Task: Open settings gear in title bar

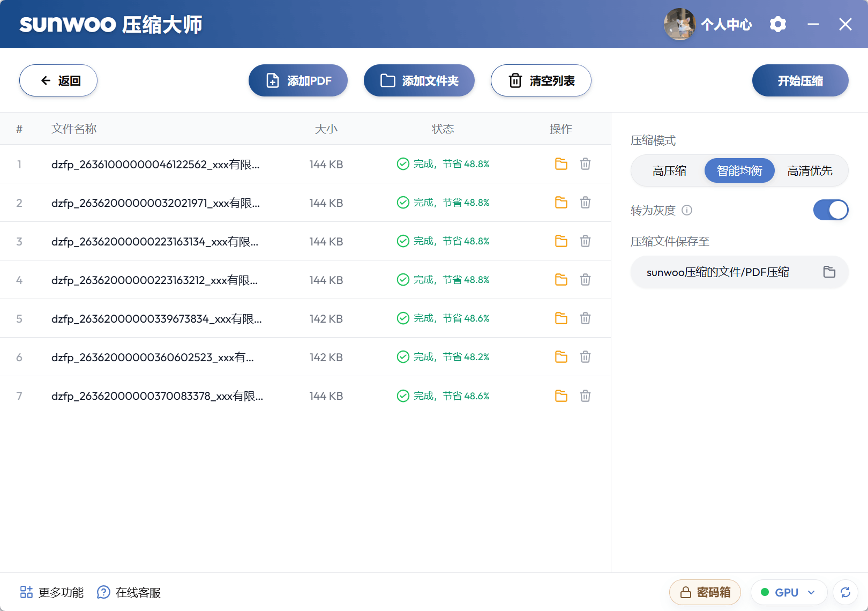Action: click(778, 24)
